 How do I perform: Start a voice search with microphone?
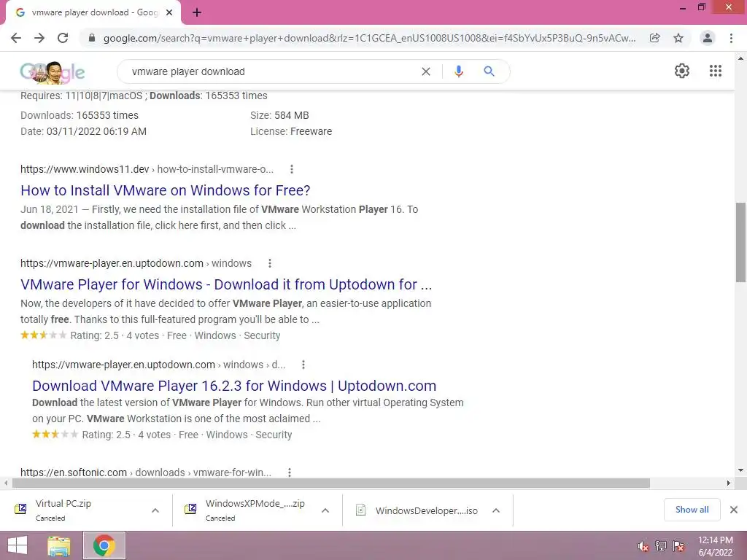point(458,71)
